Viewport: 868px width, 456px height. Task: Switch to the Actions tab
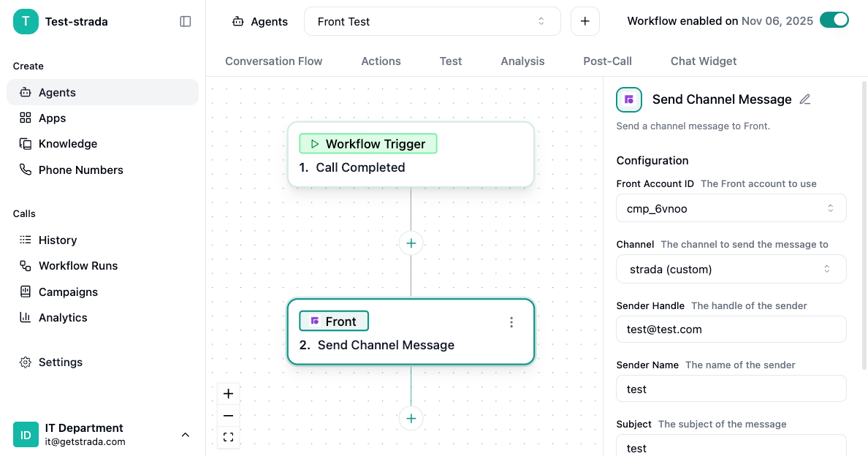[x=381, y=61]
